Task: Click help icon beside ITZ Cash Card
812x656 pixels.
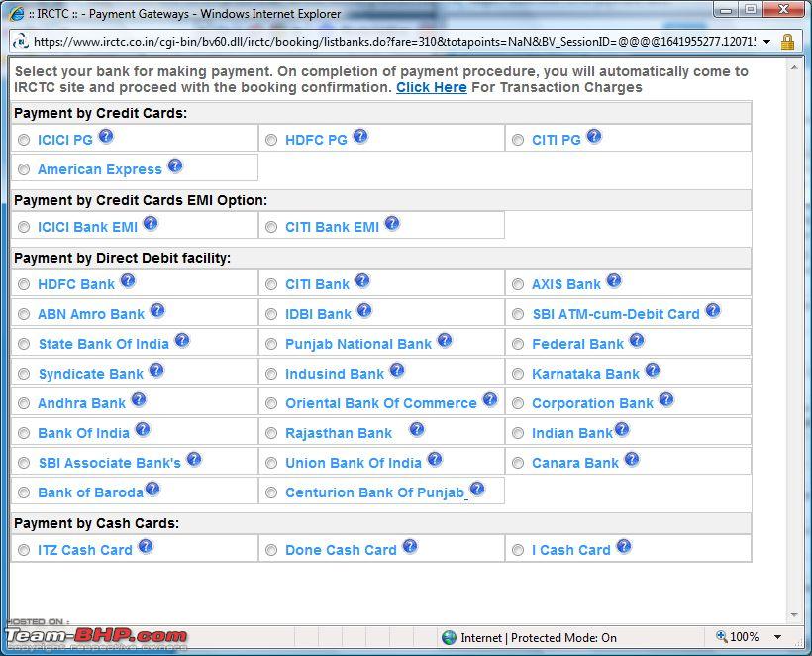Action: (x=146, y=546)
